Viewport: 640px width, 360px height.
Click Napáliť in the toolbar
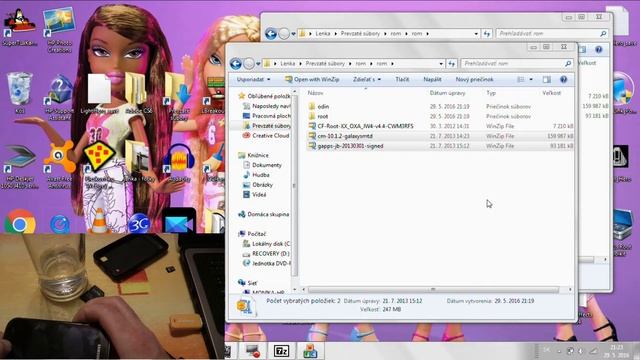(x=432, y=80)
